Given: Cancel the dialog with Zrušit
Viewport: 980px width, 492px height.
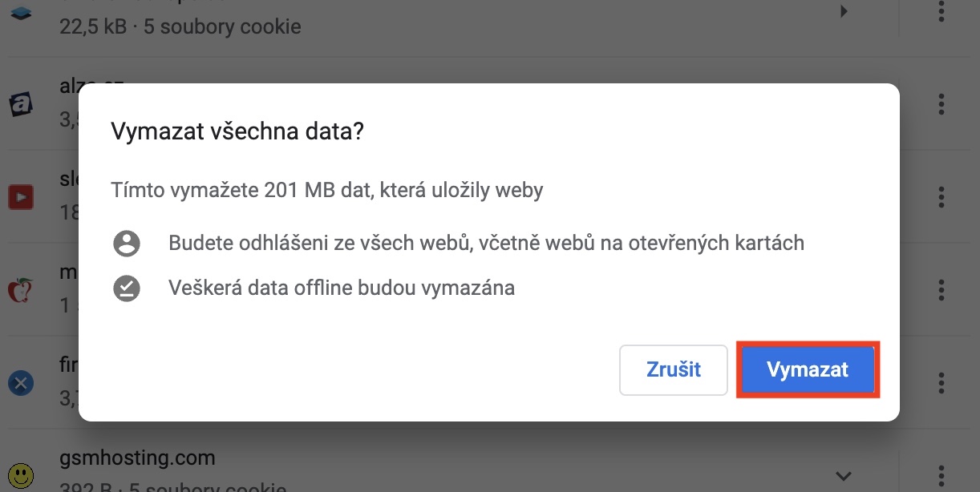Looking at the screenshot, I should tap(673, 369).
